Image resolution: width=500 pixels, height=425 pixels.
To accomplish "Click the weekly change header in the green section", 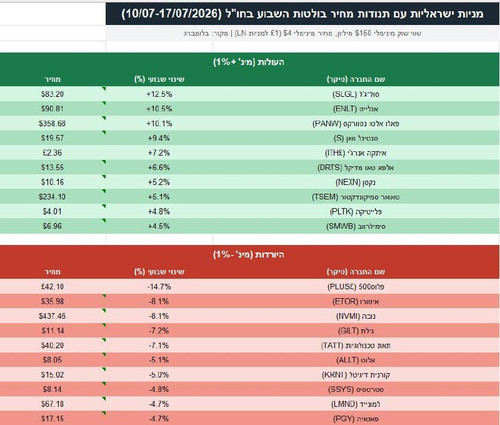I will 159,79.
